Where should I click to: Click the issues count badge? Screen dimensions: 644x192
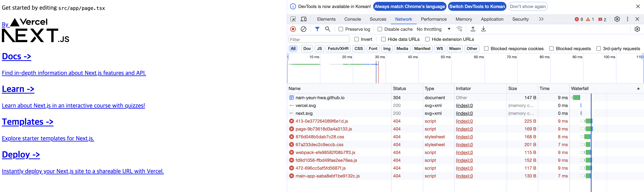(x=602, y=19)
